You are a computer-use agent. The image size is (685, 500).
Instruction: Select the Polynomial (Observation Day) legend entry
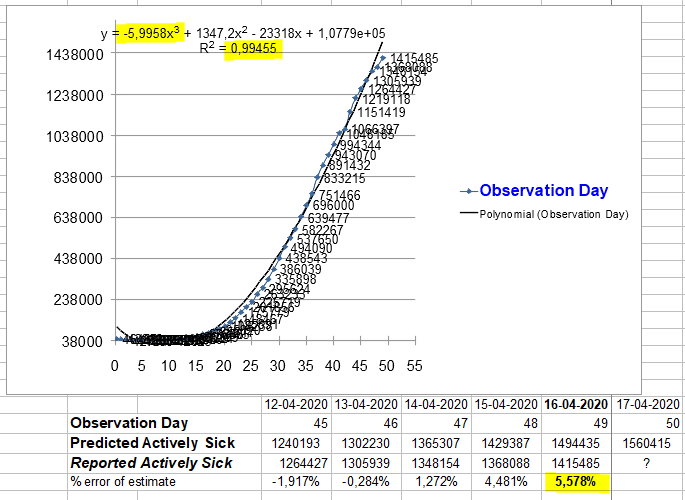point(544,214)
